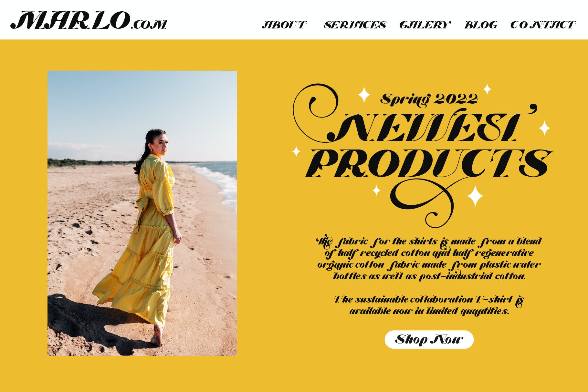Click the MARLO.com logo
588x392 pixels.
89,21
